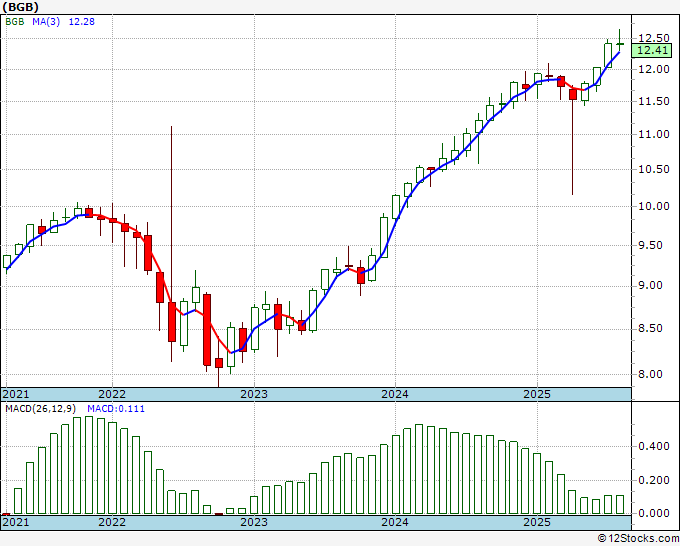The image size is (680, 546).
Task: Click the 0.400 MACD axis label
Action: [x=654, y=447]
